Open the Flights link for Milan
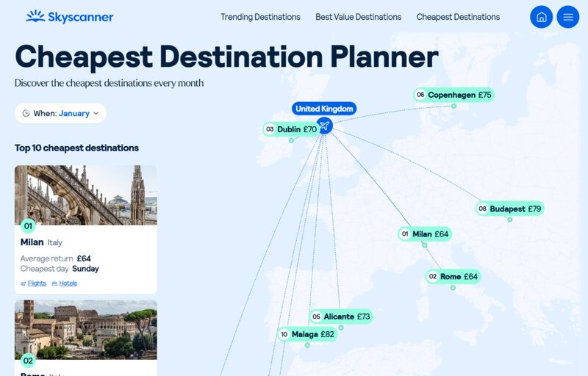The image size is (588, 376). pos(37,283)
